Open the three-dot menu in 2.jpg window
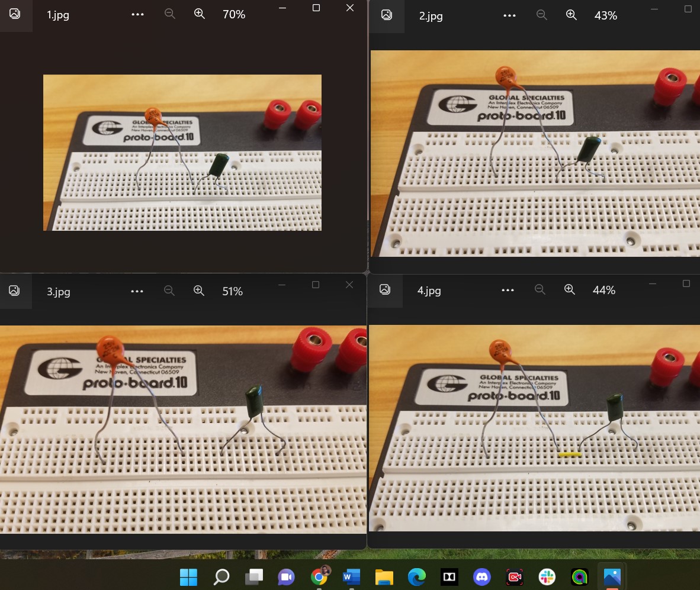700x590 pixels. 509,15
